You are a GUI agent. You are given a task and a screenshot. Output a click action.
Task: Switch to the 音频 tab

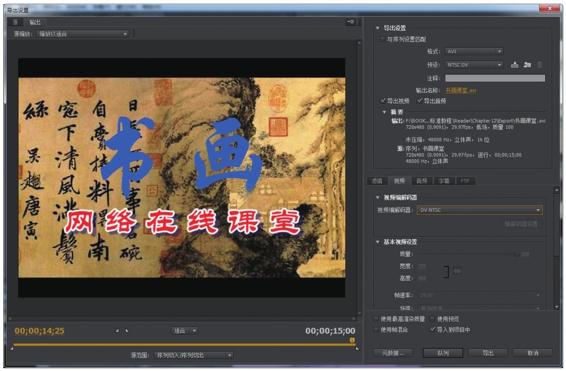pos(421,181)
